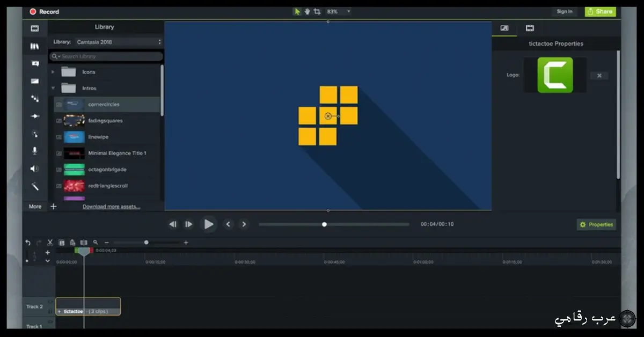This screenshot has height=337, width=644.
Task: Open the Audio Effects speaker tab
Action: point(35,169)
